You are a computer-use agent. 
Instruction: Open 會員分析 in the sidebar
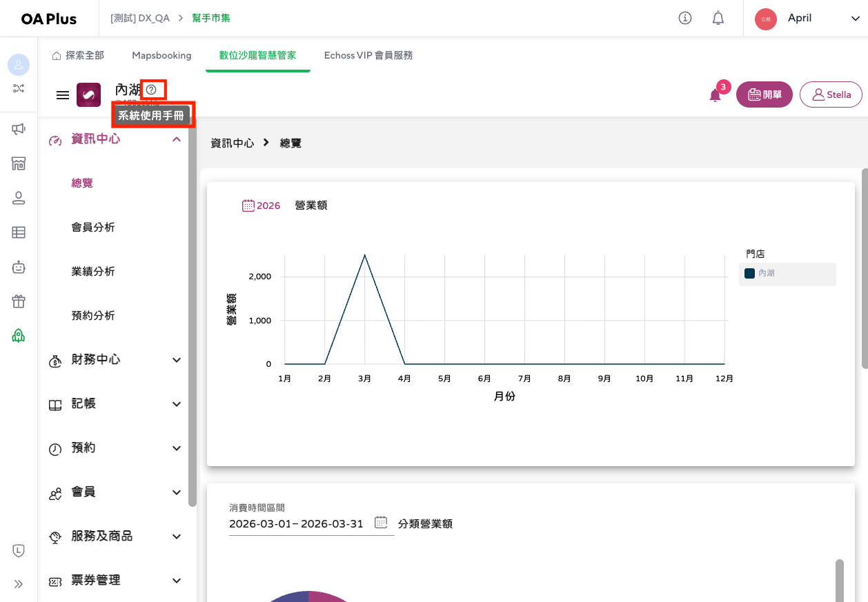point(93,228)
